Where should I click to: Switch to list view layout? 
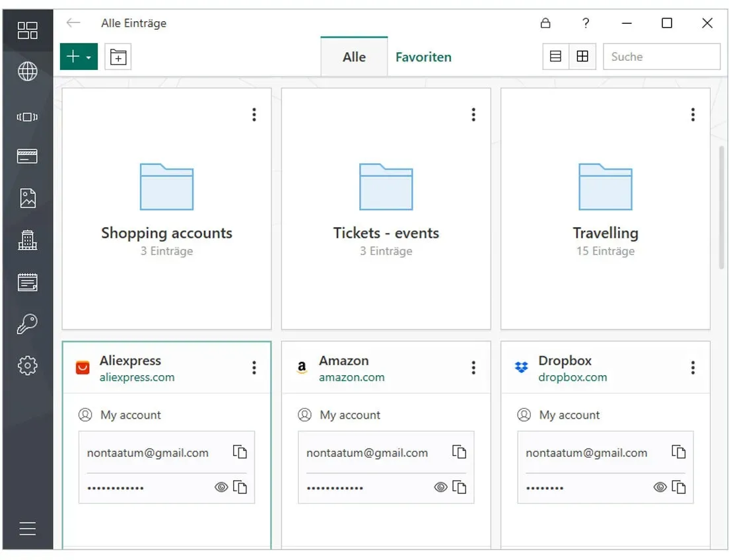pos(555,57)
